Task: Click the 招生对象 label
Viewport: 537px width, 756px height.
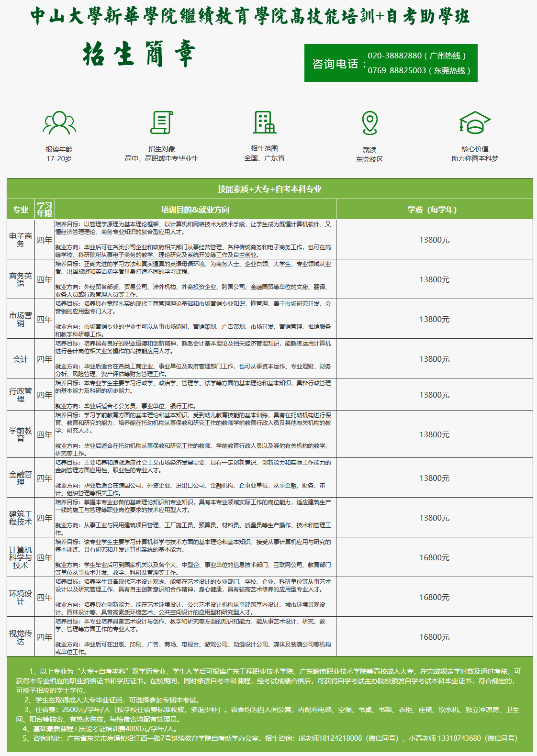Action: coord(162,149)
